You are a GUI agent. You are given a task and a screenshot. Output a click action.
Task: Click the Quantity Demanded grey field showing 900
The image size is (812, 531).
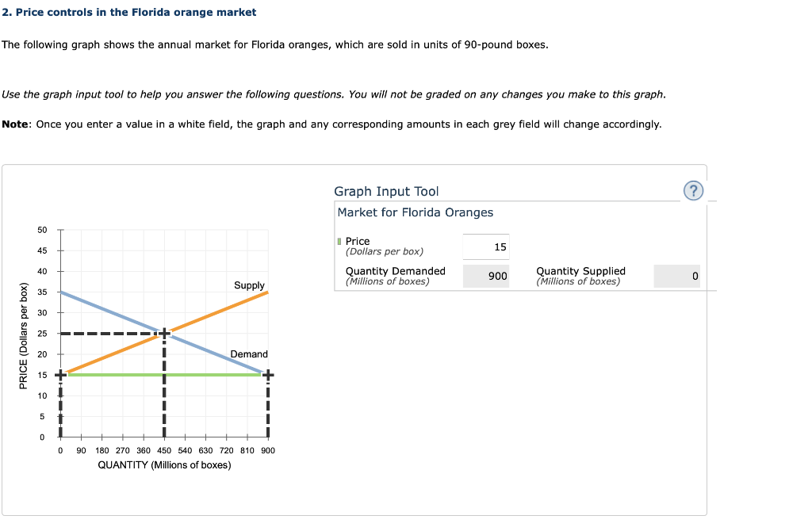(x=485, y=276)
